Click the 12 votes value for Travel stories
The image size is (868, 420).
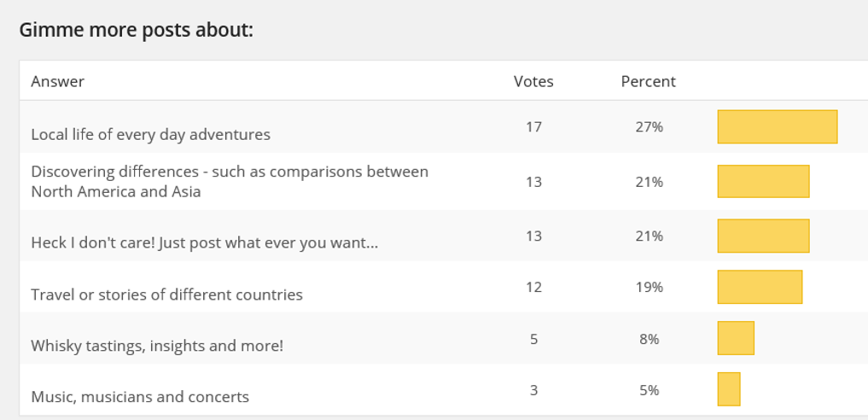pyautogui.click(x=533, y=287)
